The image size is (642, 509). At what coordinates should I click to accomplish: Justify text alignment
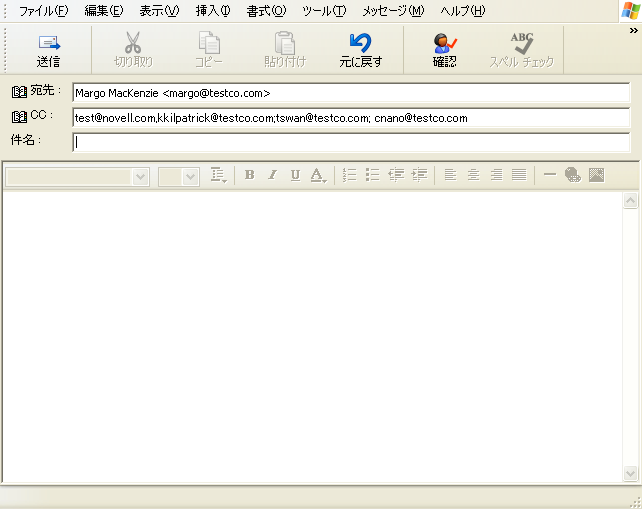click(x=519, y=175)
